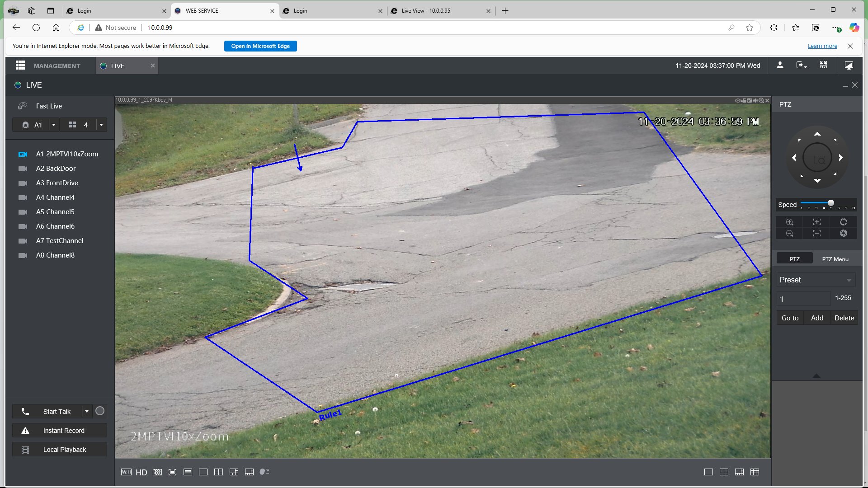Viewport: 868px width, 488px height.
Task: Close the iris with lower aperture icon
Action: click(x=844, y=233)
